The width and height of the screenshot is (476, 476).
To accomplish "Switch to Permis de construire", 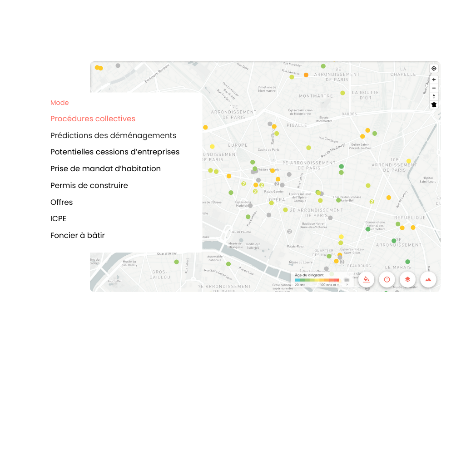I will [x=89, y=185].
